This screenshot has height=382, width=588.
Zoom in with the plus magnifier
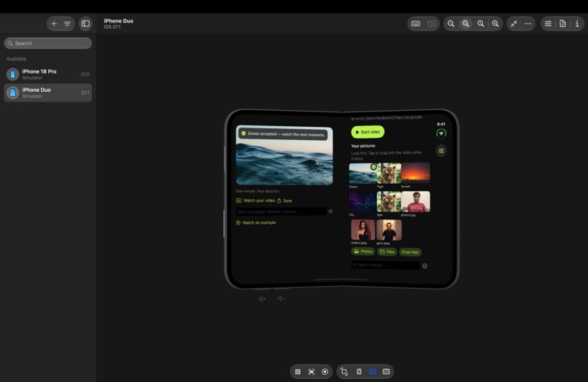[x=495, y=23]
